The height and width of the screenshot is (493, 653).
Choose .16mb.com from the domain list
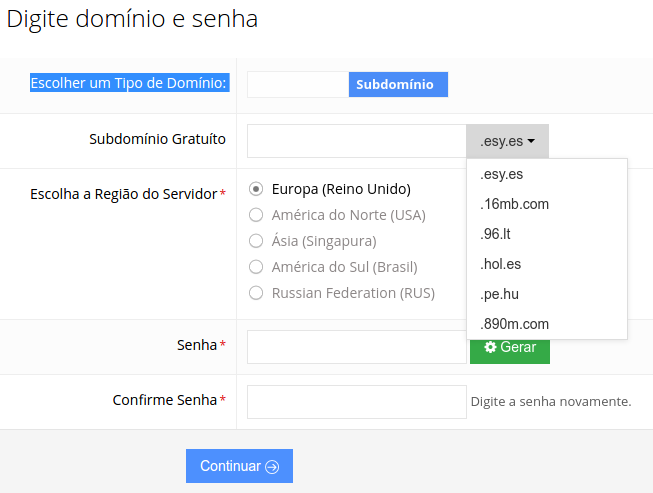pos(514,204)
